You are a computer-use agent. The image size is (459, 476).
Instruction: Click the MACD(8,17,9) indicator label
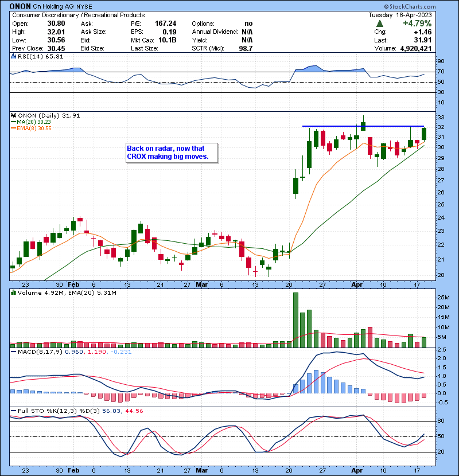40,352
